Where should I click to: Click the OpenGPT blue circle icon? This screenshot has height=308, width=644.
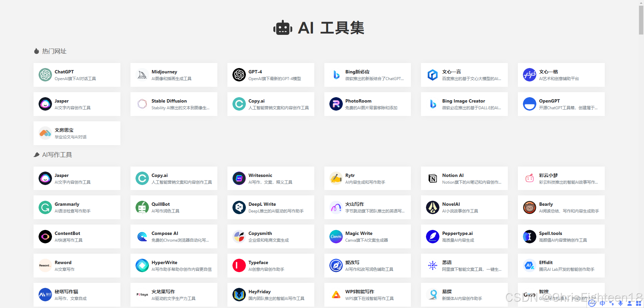530,104
